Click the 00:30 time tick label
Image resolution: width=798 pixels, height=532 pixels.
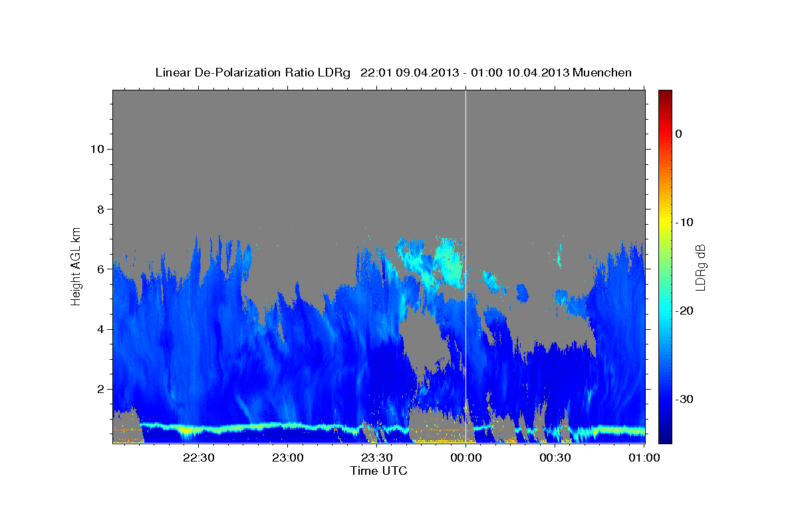(555, 458)
